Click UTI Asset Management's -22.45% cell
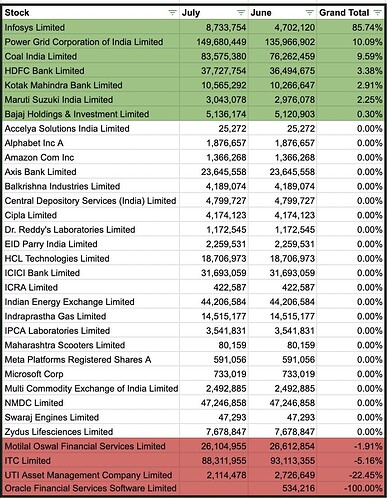 [350, 475]
